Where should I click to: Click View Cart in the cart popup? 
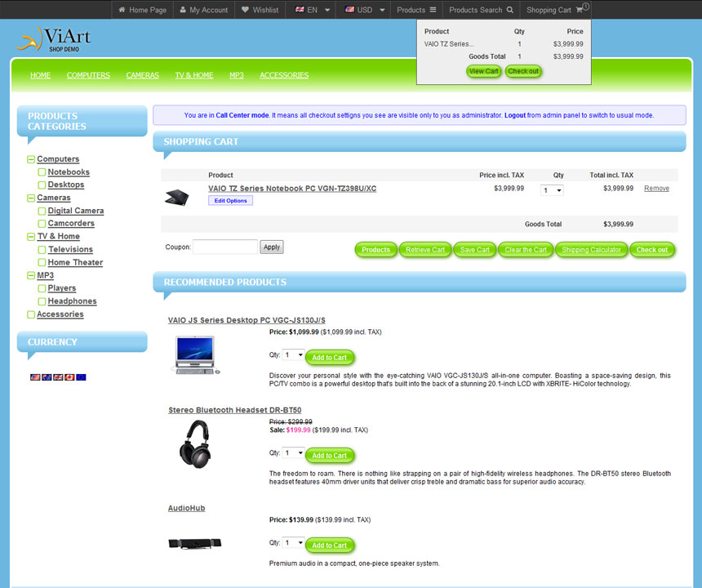point(483,71)
